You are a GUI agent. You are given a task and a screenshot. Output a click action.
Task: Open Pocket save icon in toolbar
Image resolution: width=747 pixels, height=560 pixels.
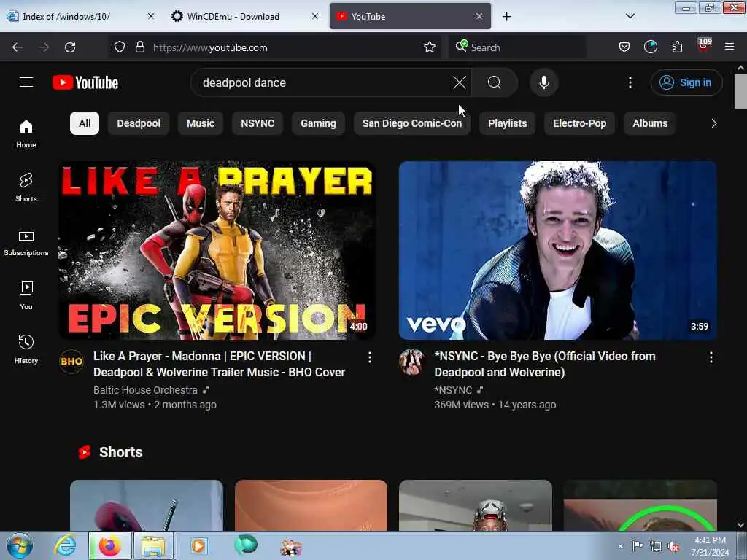(x=624, y=47)
